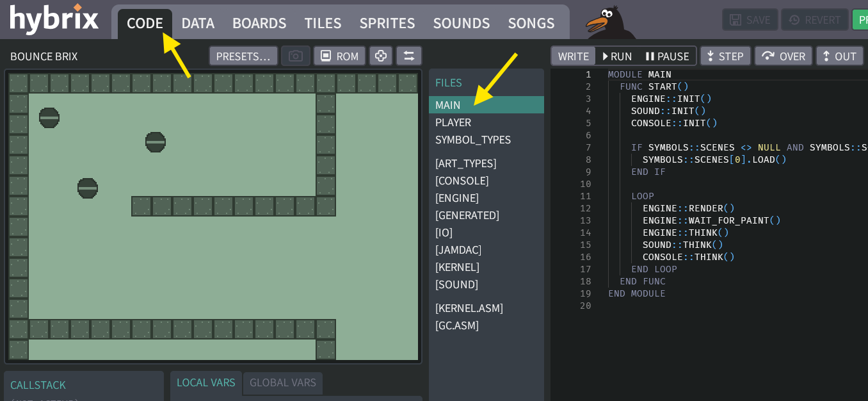Click the swap arrows icon button
The height and width of the screenshot is (401, 868).
[408, 56]
